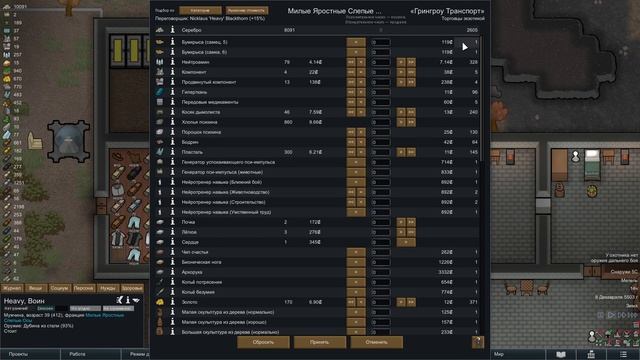
Task: Click the Серебро silver pile icon
Action: [160, 30]
